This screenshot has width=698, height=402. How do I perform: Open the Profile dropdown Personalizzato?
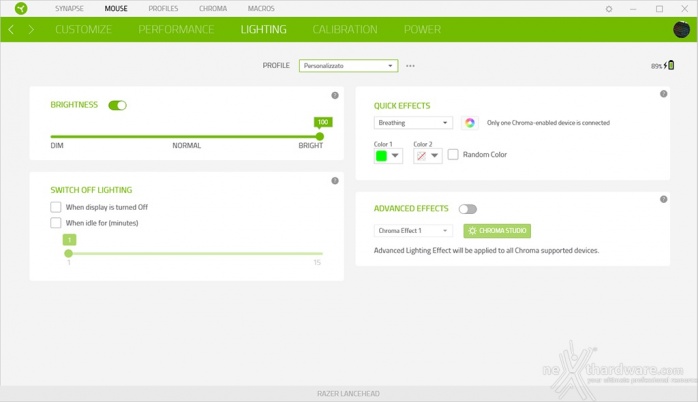tap(349, 66)
